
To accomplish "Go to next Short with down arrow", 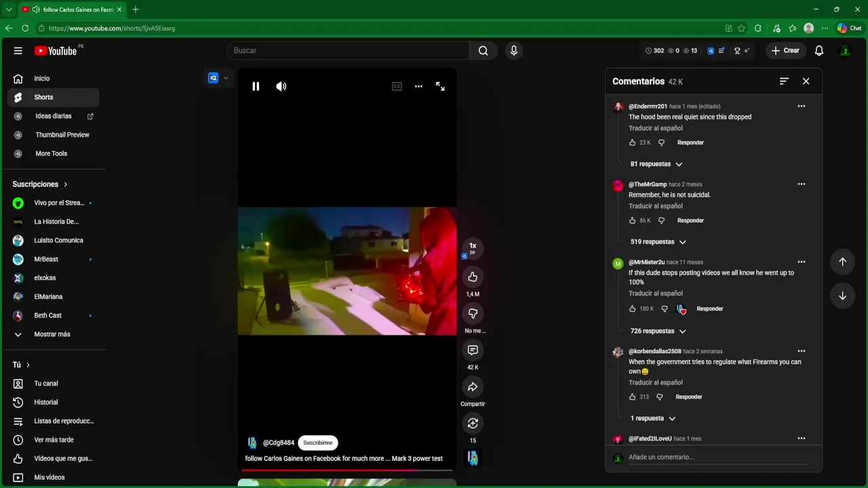I will pyautogui.click(x=842, y=296).
